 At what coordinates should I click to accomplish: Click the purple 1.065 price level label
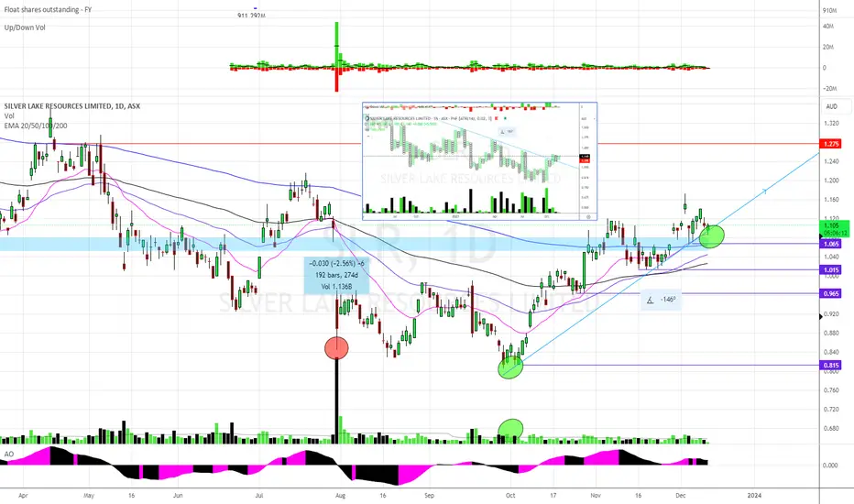pyautogui.click(x=831, y=244)
